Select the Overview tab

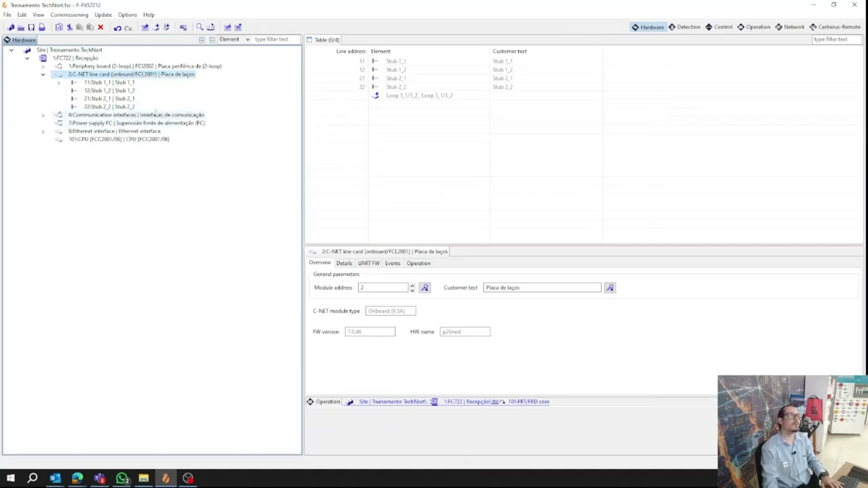(x=319, y=263)
